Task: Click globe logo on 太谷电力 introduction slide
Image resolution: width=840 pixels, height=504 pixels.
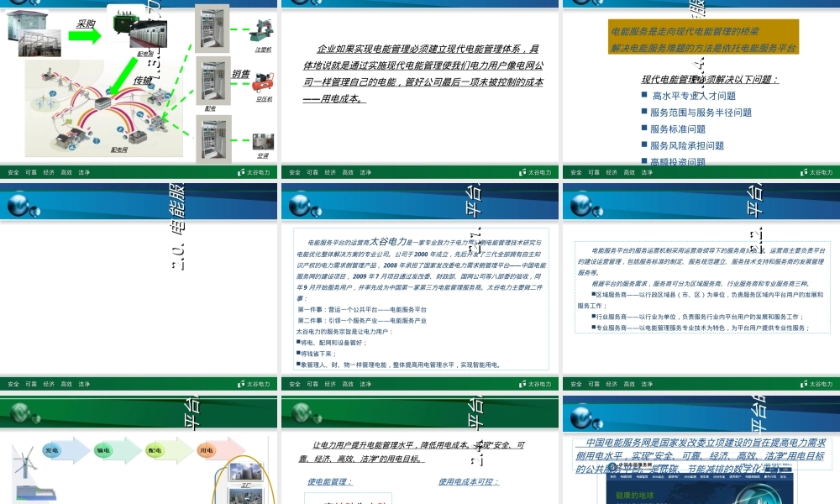Action: pyautogui.click(x=304, y=206)
